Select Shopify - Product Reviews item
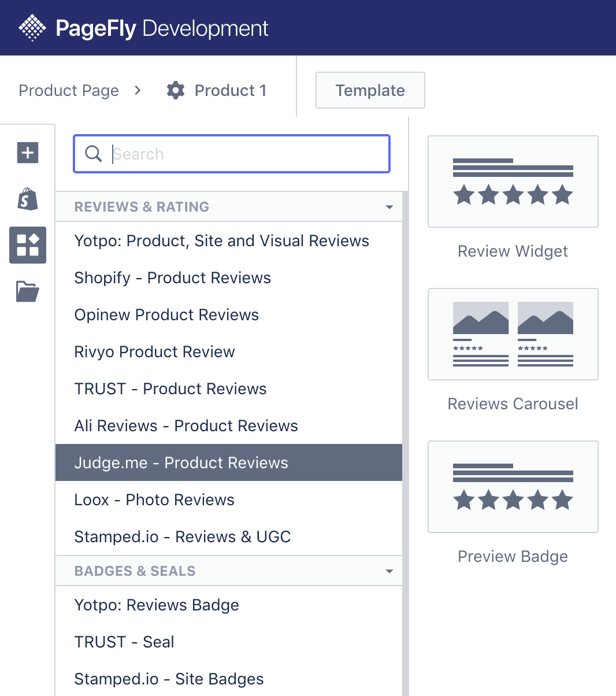 point(172,277)
